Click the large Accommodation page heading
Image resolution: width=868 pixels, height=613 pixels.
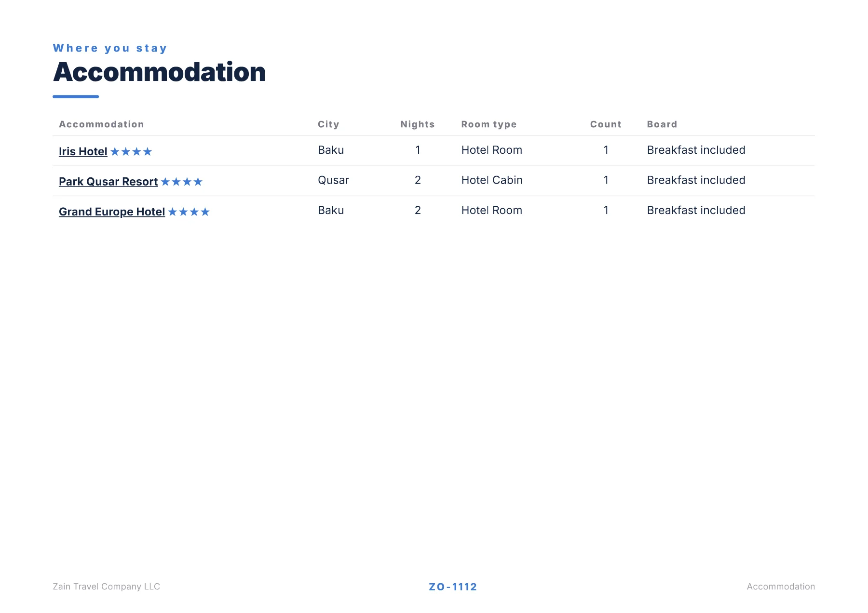click(x=159, y=72)
